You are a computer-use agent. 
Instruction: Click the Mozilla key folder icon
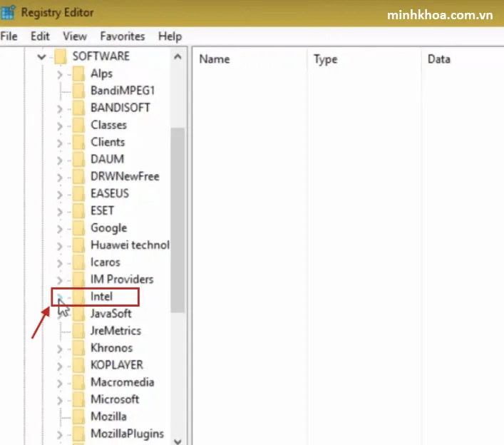point(80,416)
